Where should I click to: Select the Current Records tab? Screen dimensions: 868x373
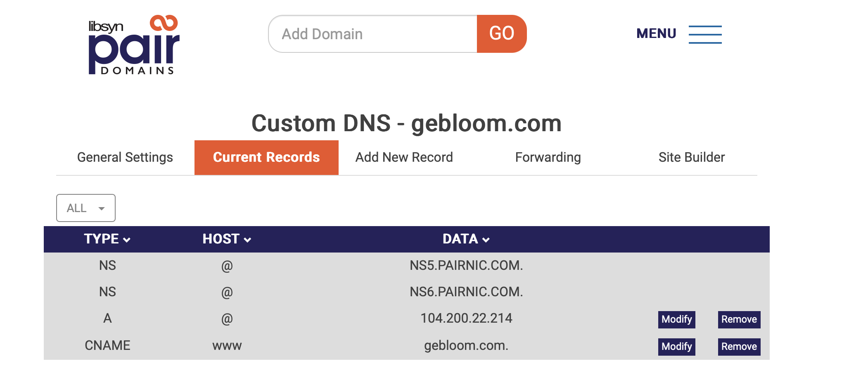tap(266, 158)
